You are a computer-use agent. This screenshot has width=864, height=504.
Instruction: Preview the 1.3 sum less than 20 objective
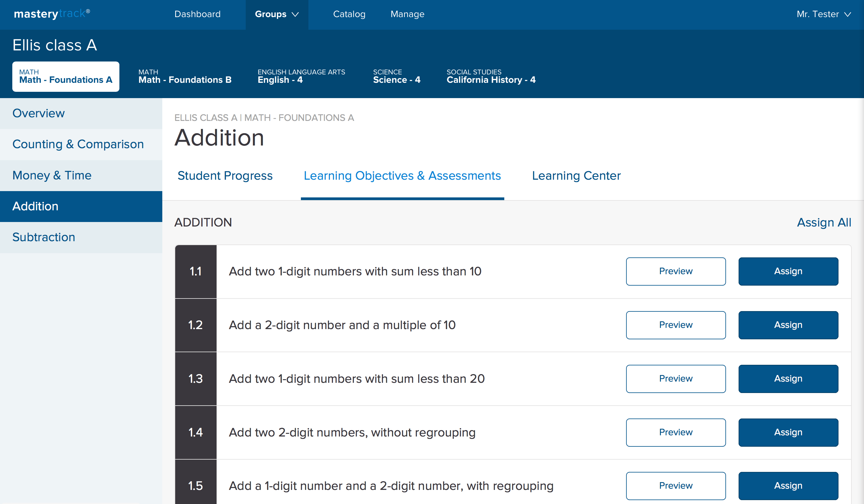click(x=675, y=379)
